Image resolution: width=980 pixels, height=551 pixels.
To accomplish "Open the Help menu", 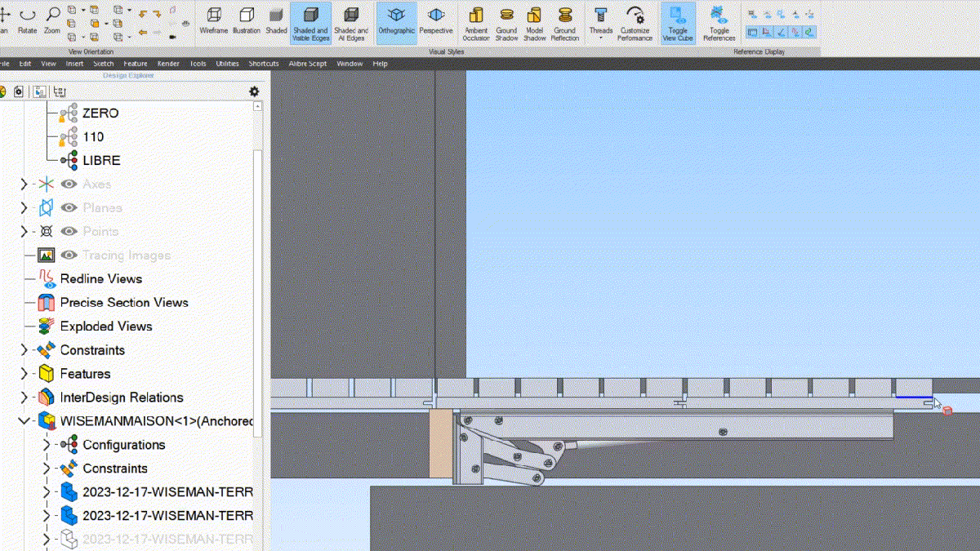I will pos(380,64).
